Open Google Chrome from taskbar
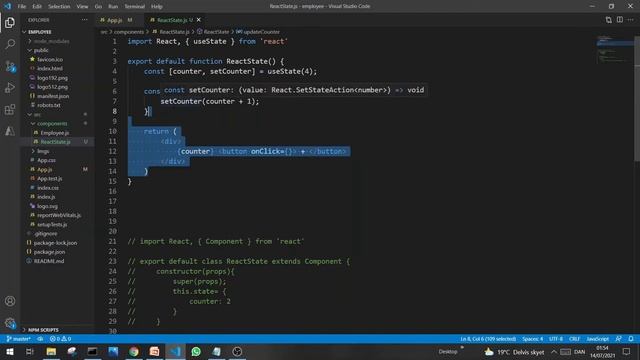 click(134, 351)
